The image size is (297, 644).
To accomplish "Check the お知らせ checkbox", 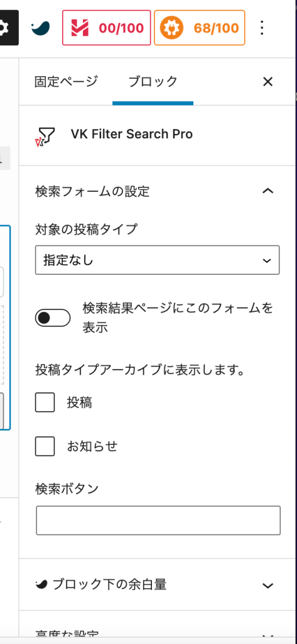I will point(45,446).
